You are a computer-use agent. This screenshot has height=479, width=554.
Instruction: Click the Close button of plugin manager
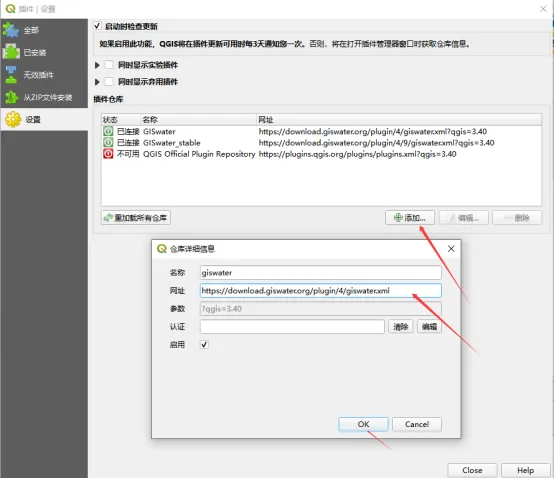click(472, 470)
